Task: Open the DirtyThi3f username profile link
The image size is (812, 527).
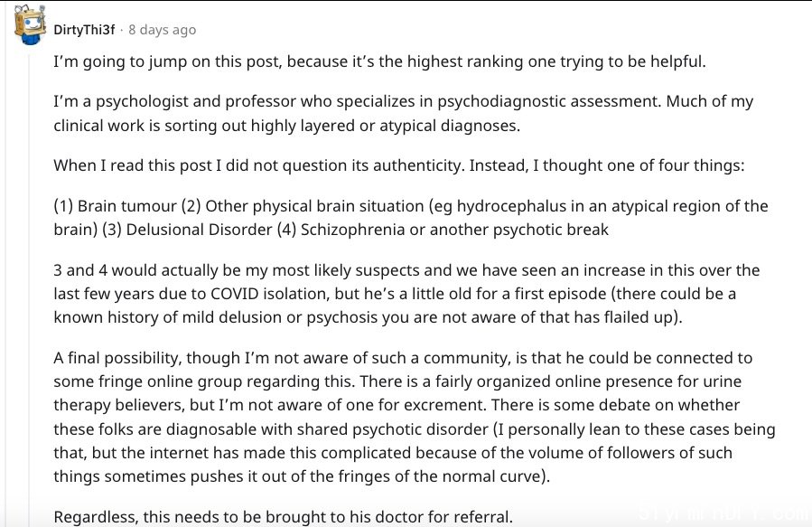Action: pyautogui.click(x=84, y=30)
